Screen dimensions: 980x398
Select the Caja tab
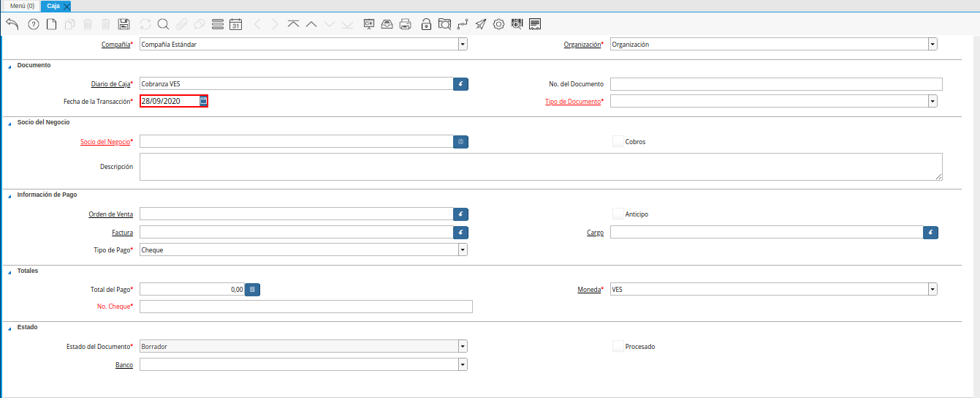point(53,6)
